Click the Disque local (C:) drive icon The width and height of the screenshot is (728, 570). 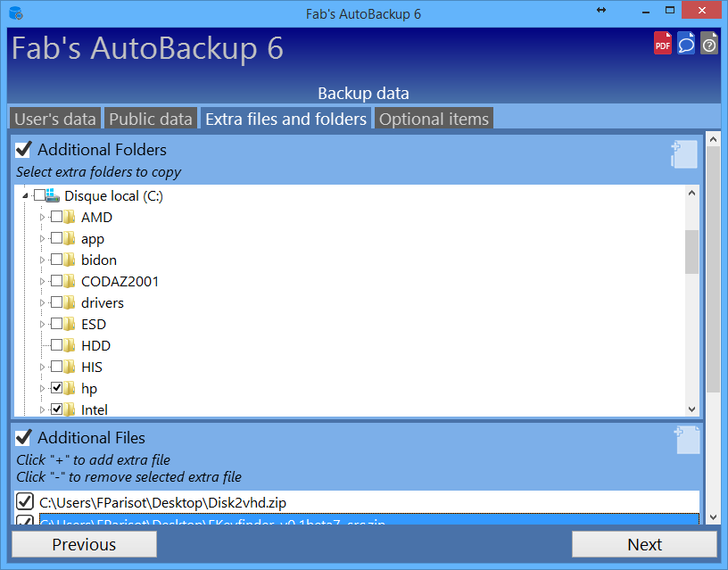pyautogui.click(x=53, y=195)
